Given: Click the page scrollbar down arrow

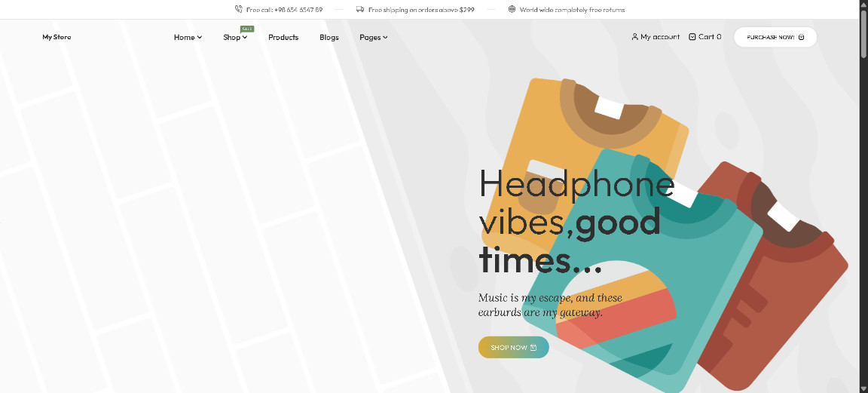Looking at the screenshot, I should click(863, 388).
